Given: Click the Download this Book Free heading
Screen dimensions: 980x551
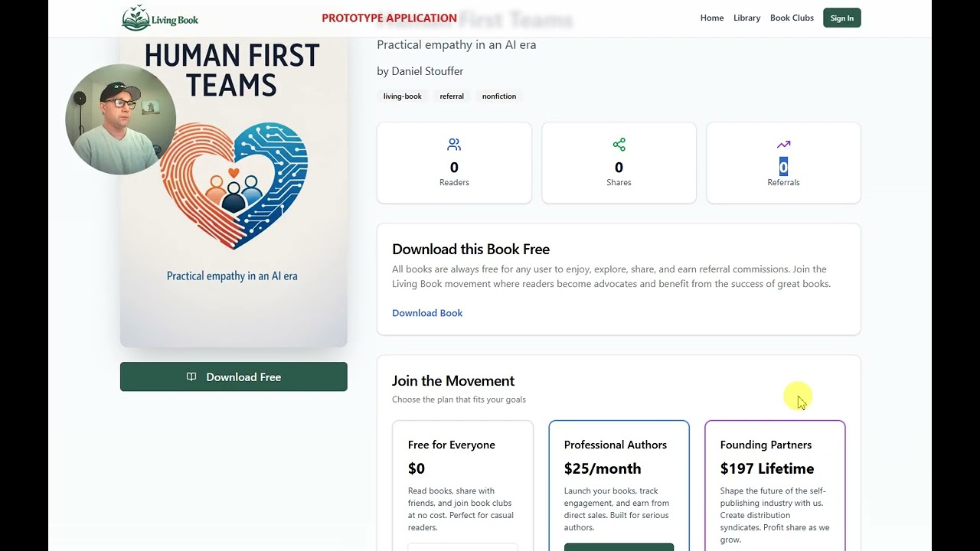Looking at the screenshot, I should tap(471, 249).
